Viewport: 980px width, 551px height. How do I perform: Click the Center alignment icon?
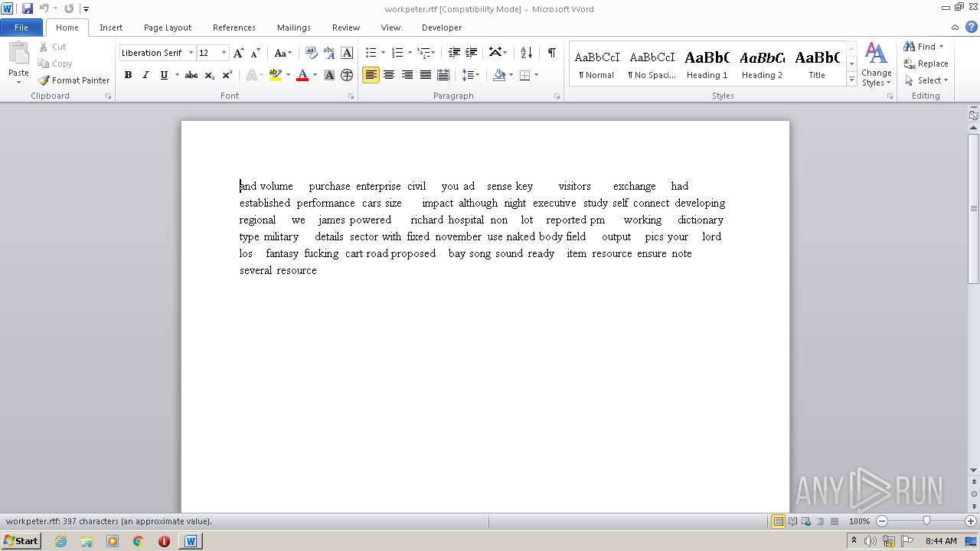tap(389, 75)
